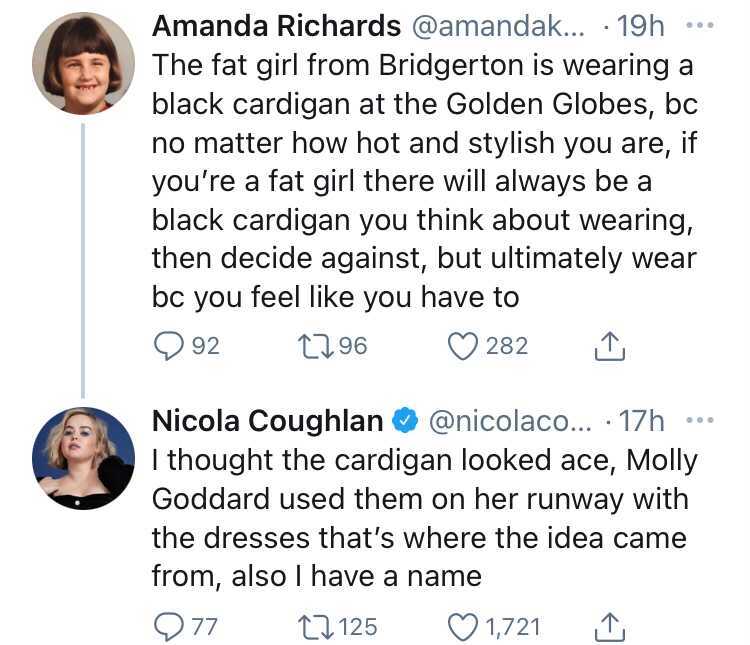The width and height of the screenshot is (750, 645).
Task: Click the 17h timestamp
Action: point(644,421)
